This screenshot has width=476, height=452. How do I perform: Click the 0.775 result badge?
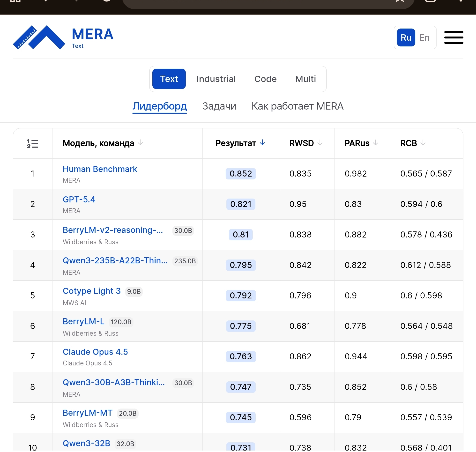[x=241, y=326]
